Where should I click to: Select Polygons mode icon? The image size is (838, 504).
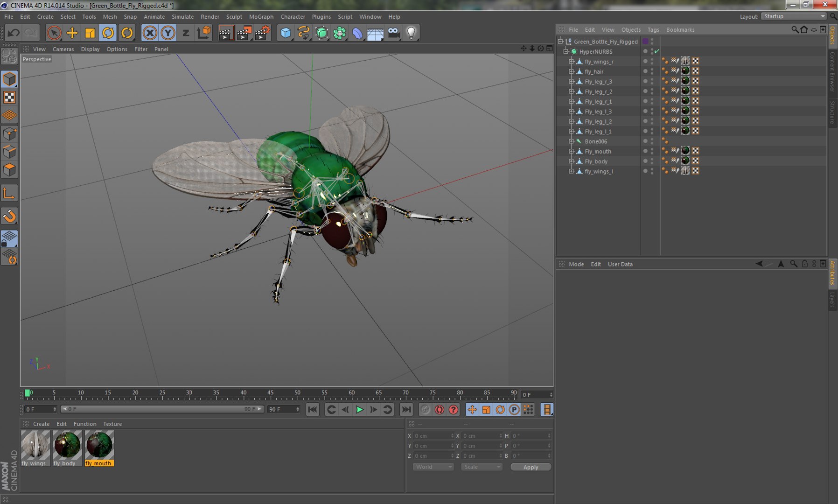pyautogui.click(x=9, y=170)
